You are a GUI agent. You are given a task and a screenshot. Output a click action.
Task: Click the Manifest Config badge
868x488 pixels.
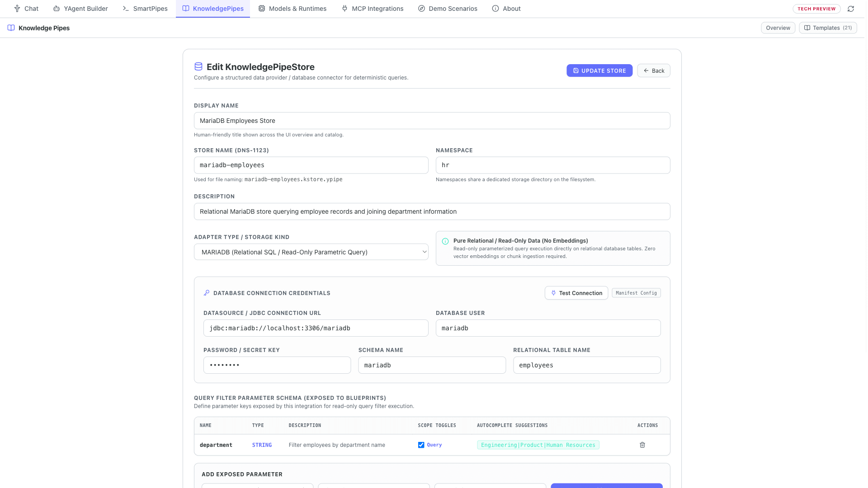(636, 293)
